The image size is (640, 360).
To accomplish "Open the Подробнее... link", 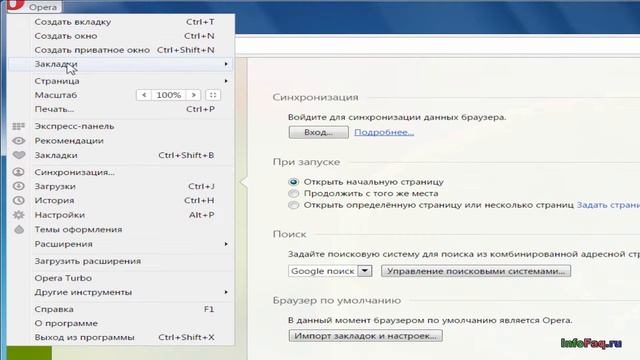I will tap(384, 132).
